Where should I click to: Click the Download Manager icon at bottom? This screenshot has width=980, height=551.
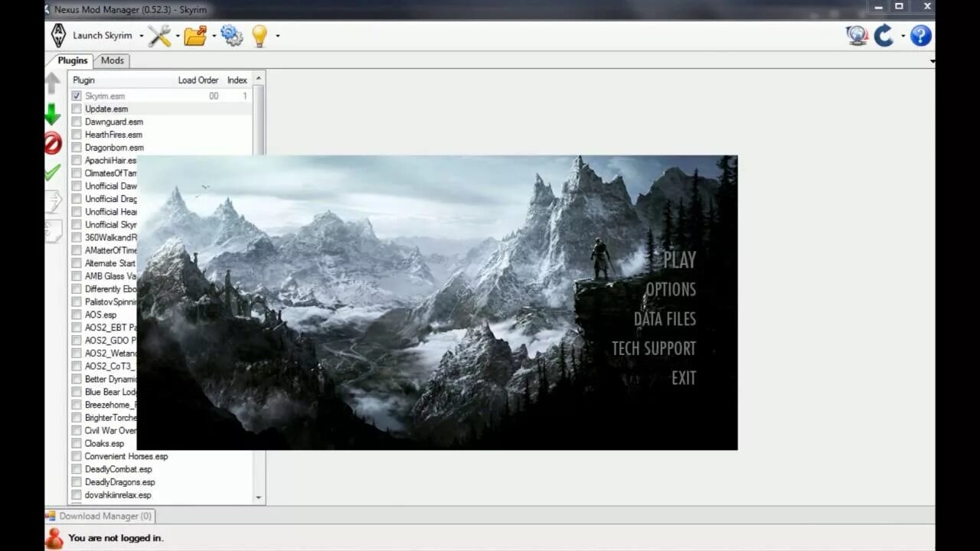[x=51, y=516]
